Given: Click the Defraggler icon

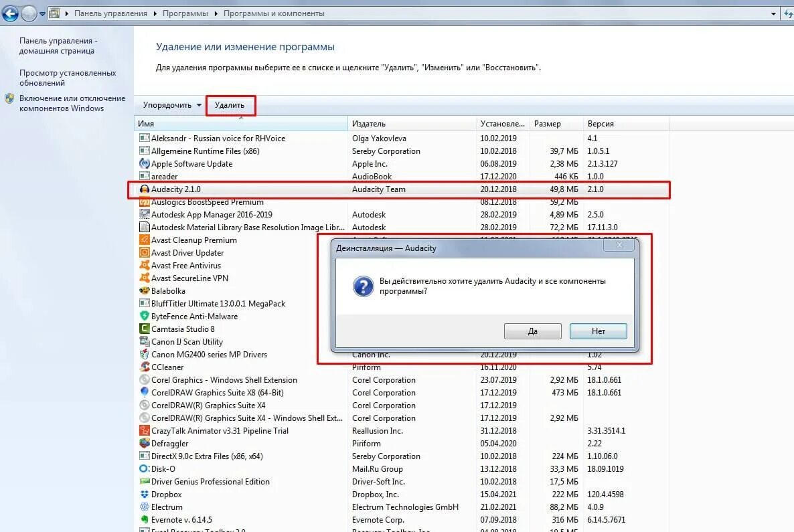Looking at the screenshot, I should click(145, 444).
